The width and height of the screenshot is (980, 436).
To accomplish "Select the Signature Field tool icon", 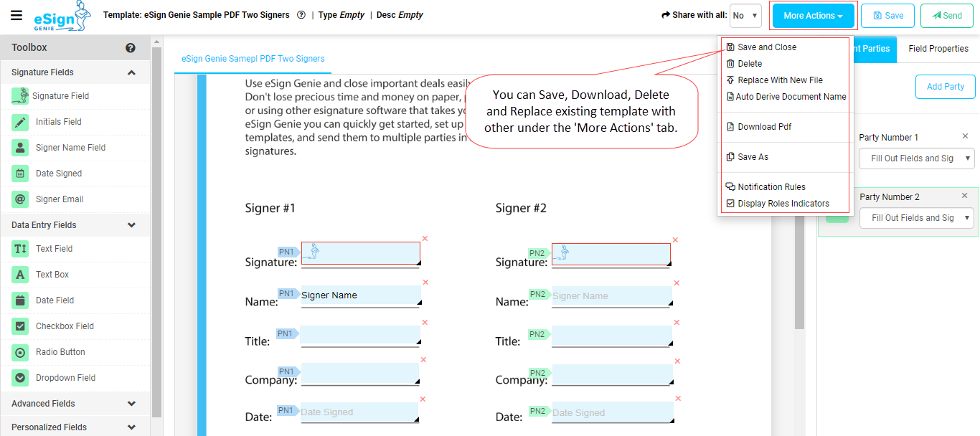I will pos(21,96).
